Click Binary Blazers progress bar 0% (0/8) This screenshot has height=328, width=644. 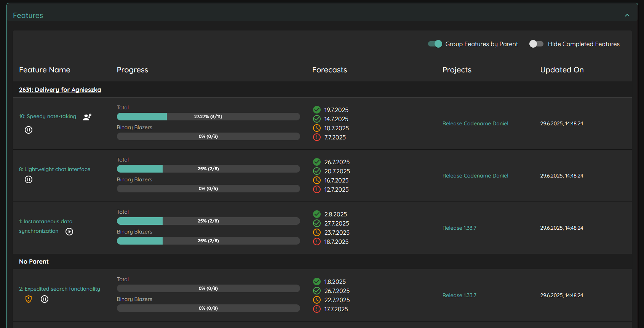(208, 308)
